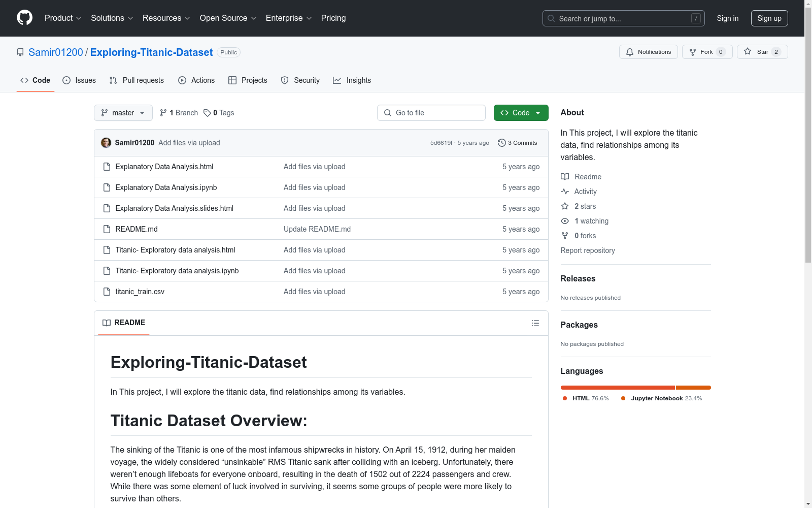Open the Samir01200 owner profile link

(56, 52)
